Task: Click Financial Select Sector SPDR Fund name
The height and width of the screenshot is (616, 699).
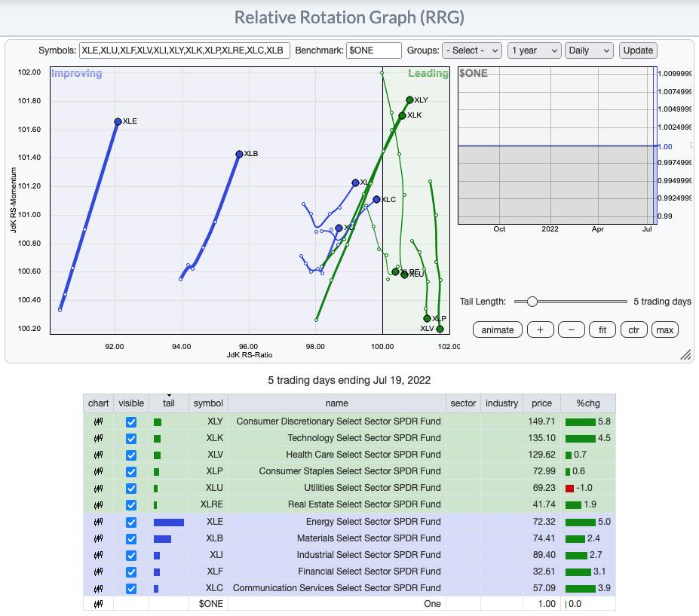Action: point(369,571)
